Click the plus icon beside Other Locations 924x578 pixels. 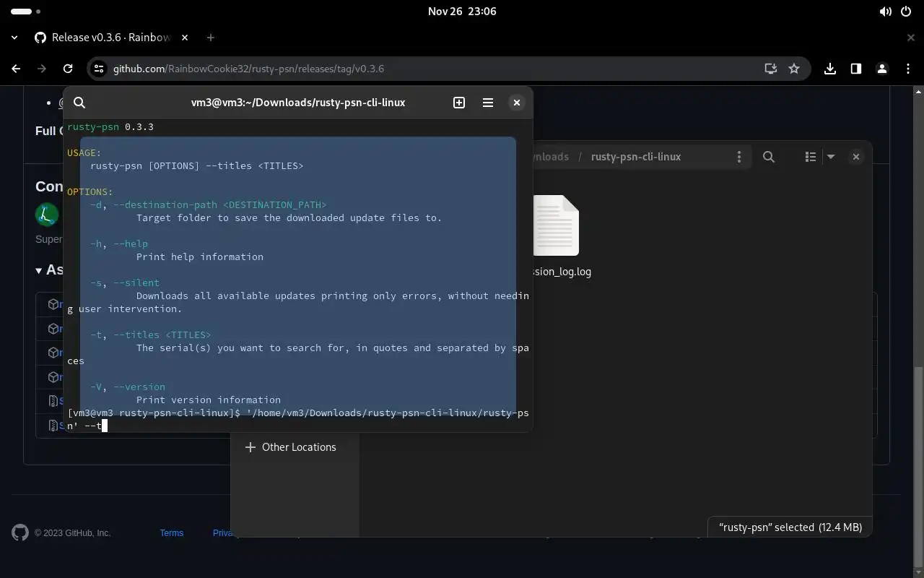[x=250, y=447]
